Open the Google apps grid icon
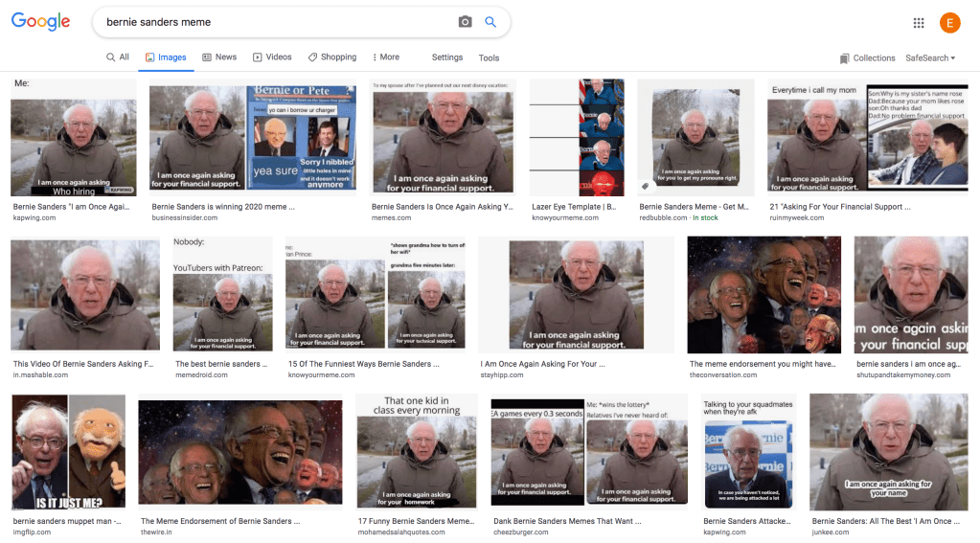Image resolution: width=980 pixels, height=543 pixels. [919, 23]
